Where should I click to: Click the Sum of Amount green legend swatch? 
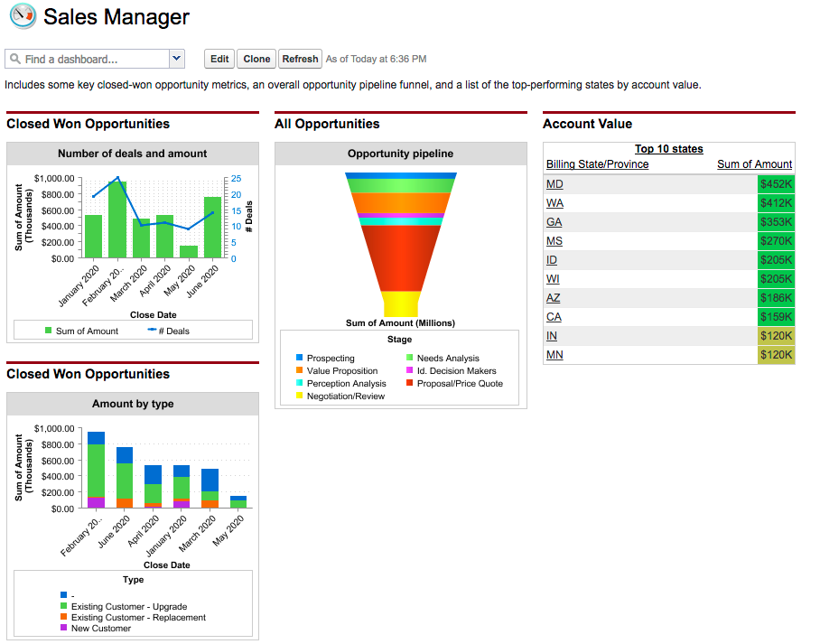(48, 330)
